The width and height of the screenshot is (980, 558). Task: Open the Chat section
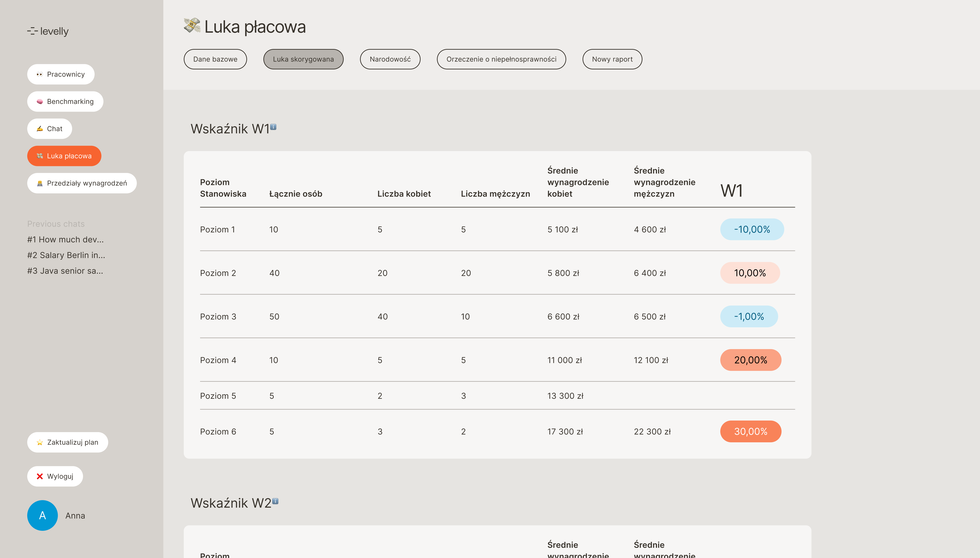(49, 129)
